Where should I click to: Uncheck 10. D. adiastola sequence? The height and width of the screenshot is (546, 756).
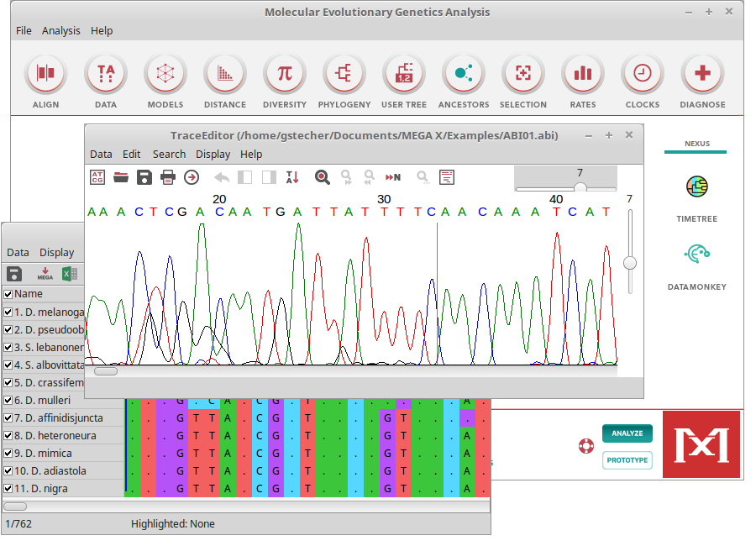tap(8, 471)
